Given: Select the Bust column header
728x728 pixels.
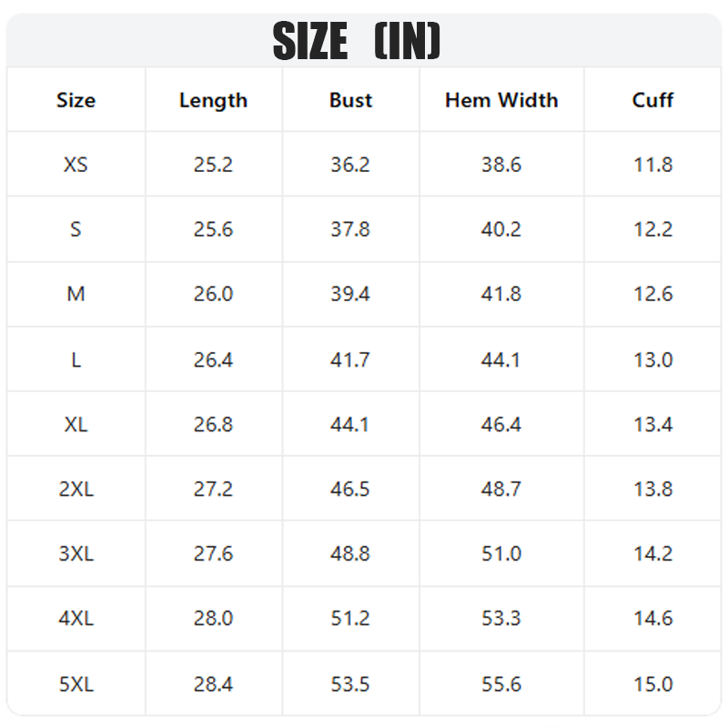Looking at the screenshot, I should 350,100.
